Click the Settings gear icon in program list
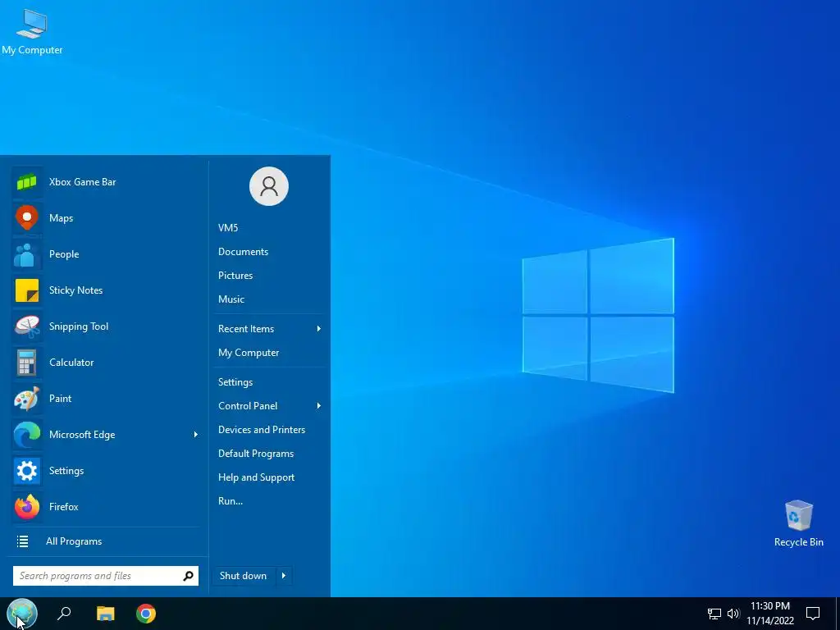 [x=27, y=471]
